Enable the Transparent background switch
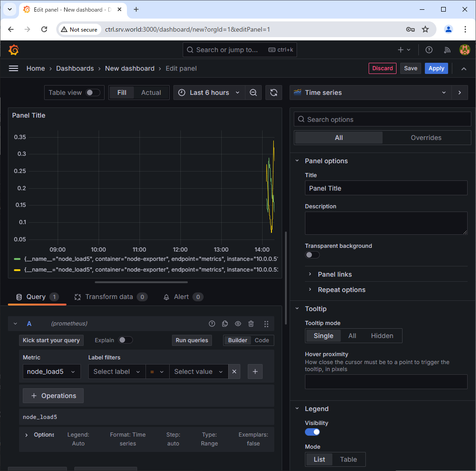The height and width of the screenshot is (471, 476). tap(312, 255)
